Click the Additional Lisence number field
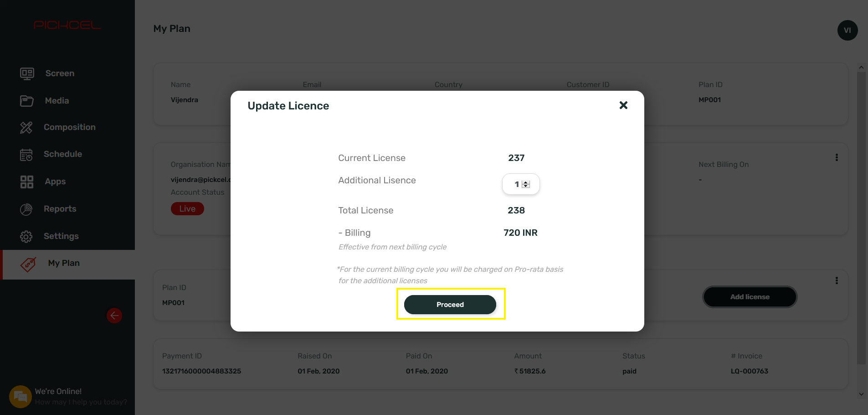This screenshot has height=415, width=868. tap(521, 184)
